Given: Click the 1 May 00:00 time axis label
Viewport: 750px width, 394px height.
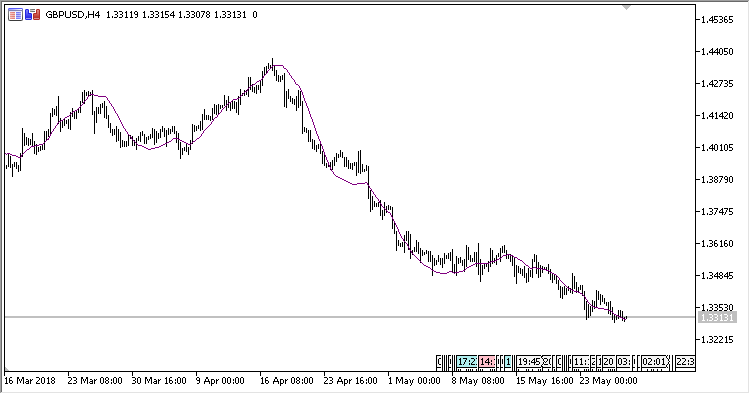Looking at the screenshot, I should click(x=414, y=381).
